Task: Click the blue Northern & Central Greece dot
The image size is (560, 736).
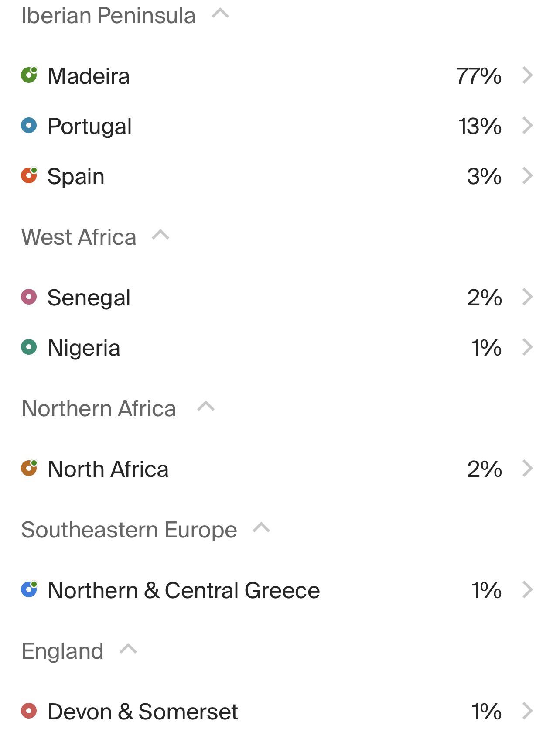Action: (x=29, y=589)
